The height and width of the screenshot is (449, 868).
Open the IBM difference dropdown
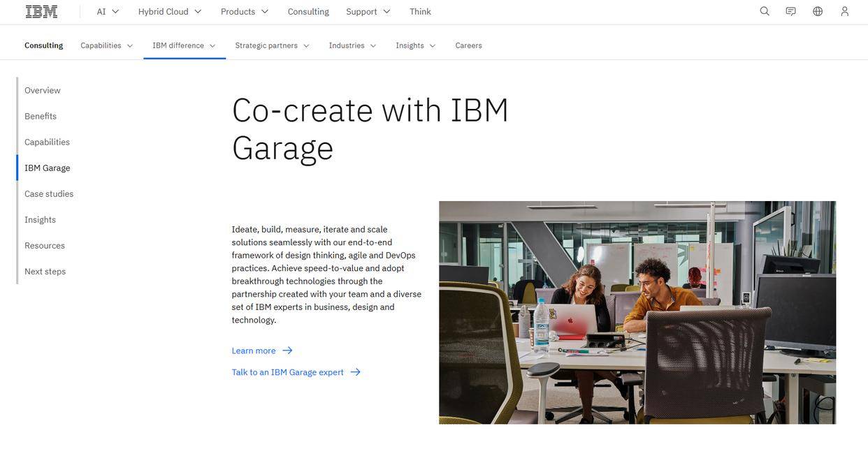point(185,45)
